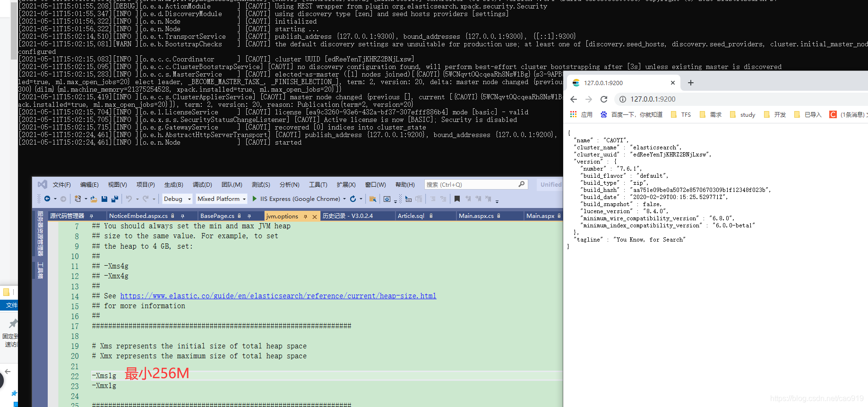Close the 127.0.0.1:9200 Chrome tab

pos(673,83)
